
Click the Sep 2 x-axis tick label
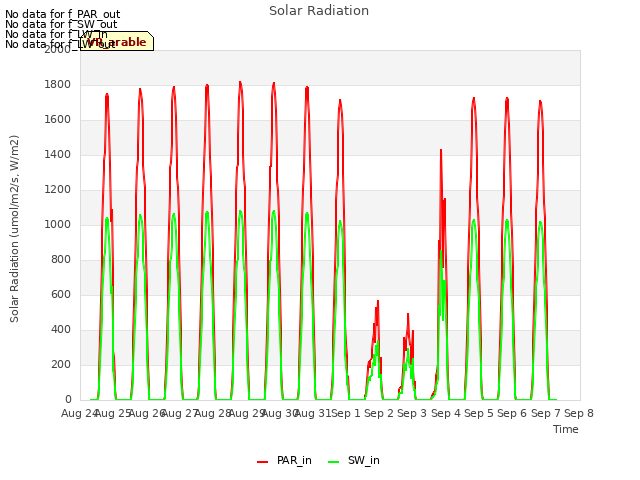tap(379, 413)
